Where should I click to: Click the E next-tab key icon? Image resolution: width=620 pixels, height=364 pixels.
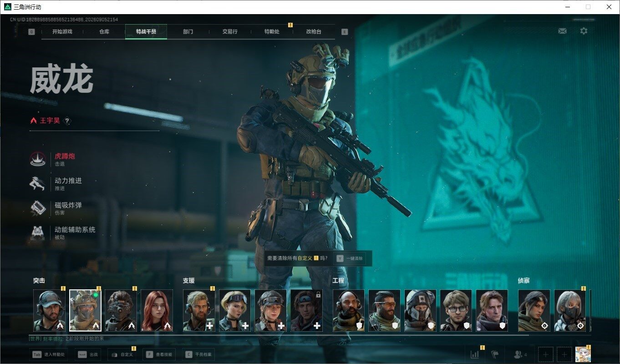coord(345,32)
